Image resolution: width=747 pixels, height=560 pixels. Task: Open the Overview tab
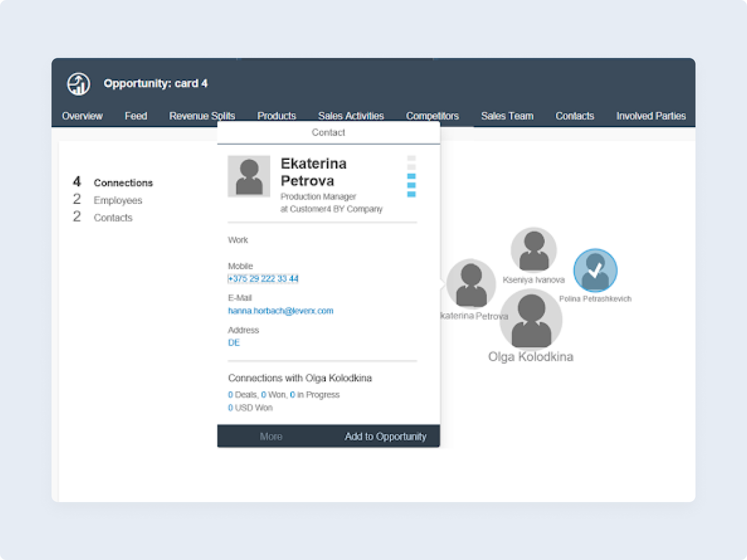pos(82,116)
